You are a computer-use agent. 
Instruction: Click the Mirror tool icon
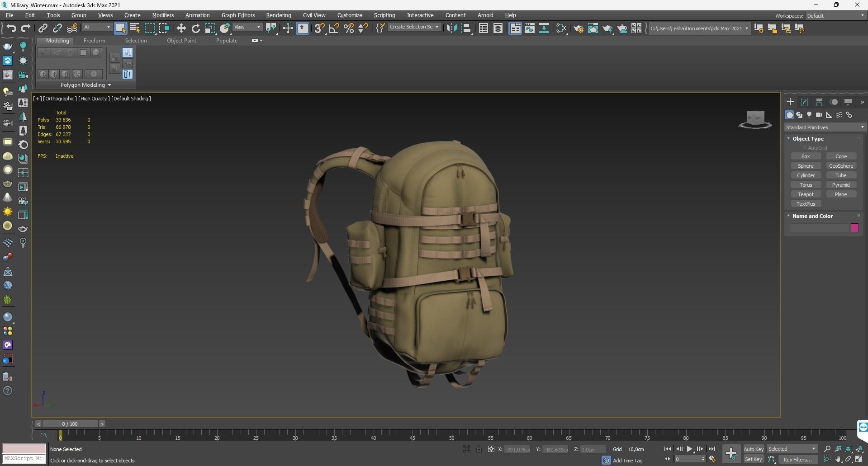tap(451, 28)
